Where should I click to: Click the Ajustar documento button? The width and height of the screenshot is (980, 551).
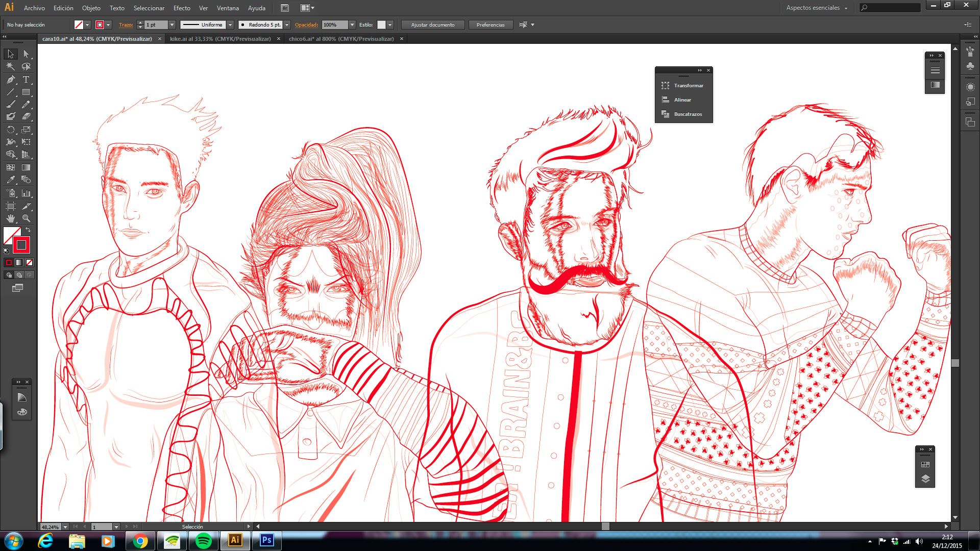pos(433,24)
